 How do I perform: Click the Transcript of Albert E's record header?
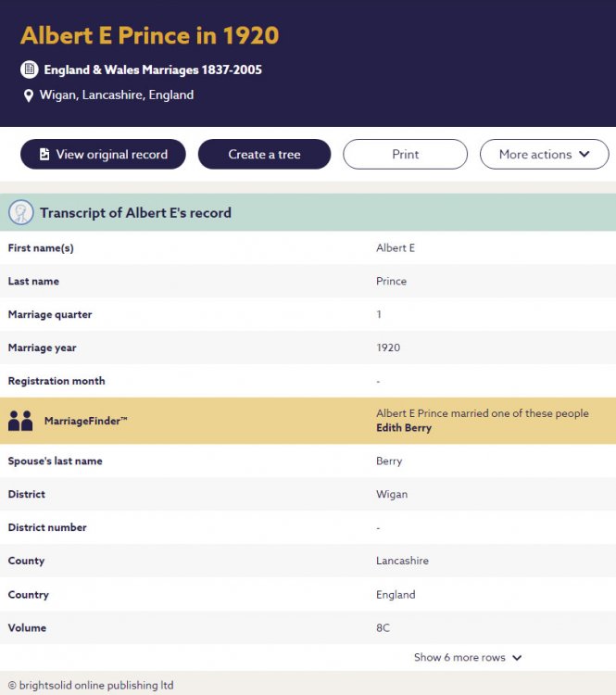[x=135, y=212]
